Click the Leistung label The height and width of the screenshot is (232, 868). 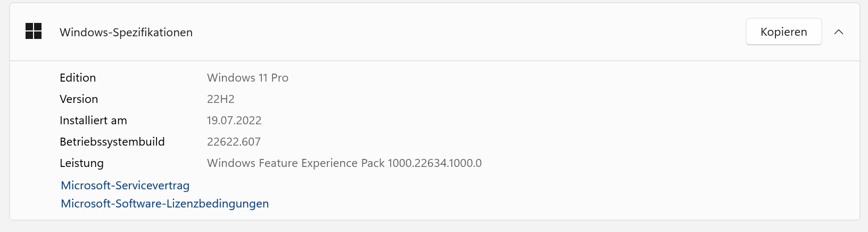[81, 163]
